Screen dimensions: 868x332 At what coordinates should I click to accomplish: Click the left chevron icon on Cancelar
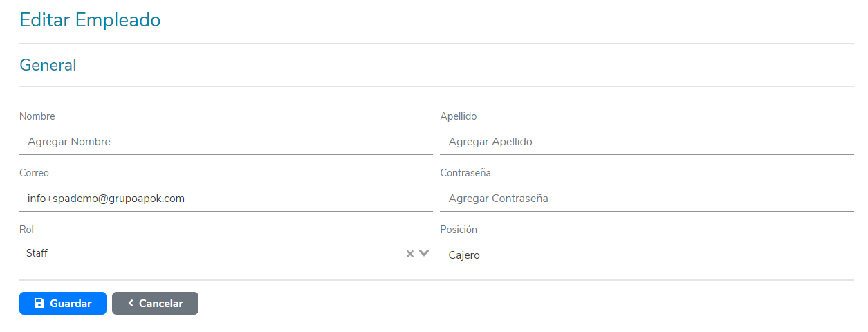(x=130, y=304)
